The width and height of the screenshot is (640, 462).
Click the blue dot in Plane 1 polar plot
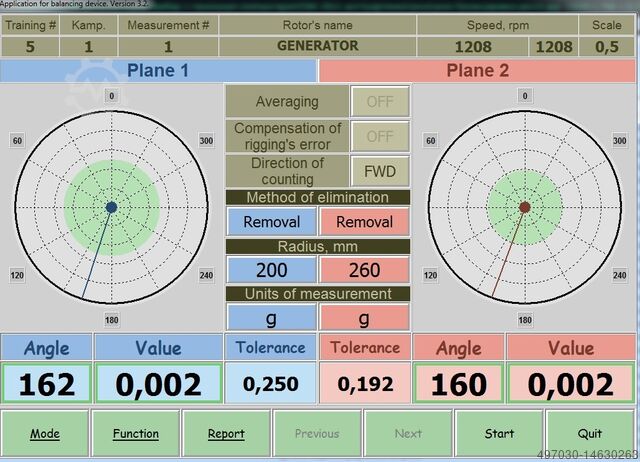111,207
